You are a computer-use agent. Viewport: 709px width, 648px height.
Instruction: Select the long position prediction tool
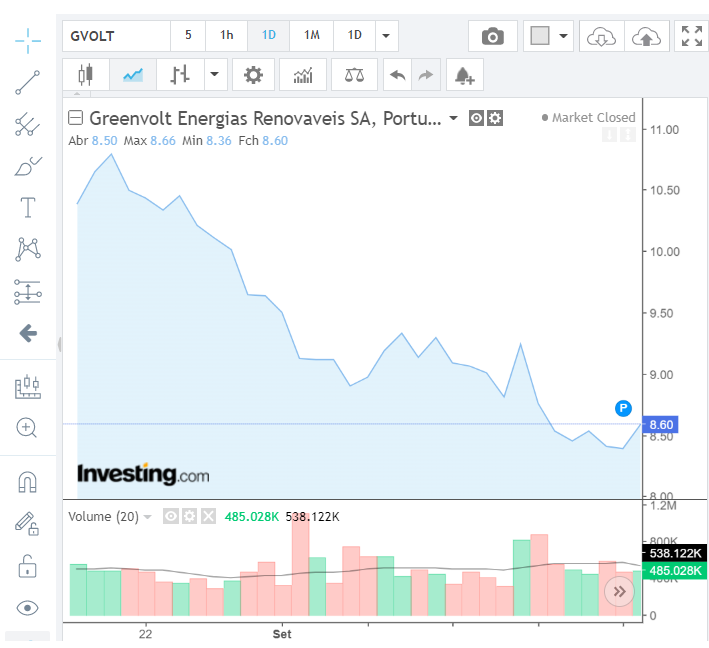[x=28, y=291]
